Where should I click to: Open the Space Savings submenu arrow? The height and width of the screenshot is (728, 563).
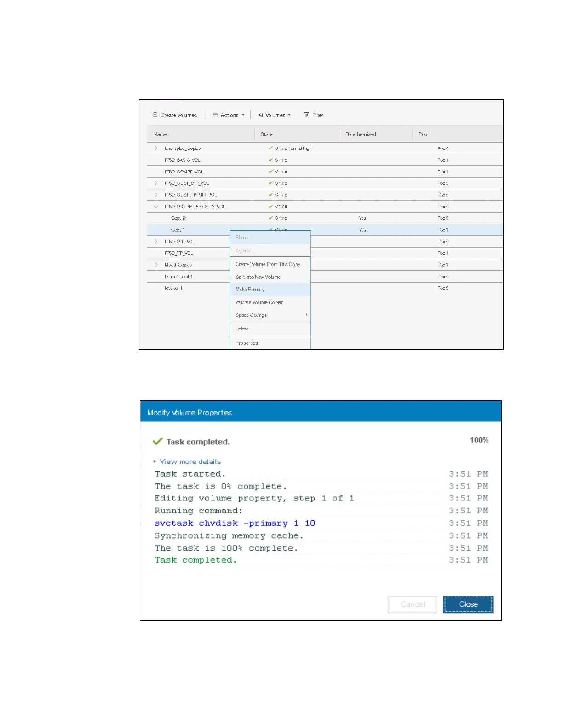click(307, 315)
